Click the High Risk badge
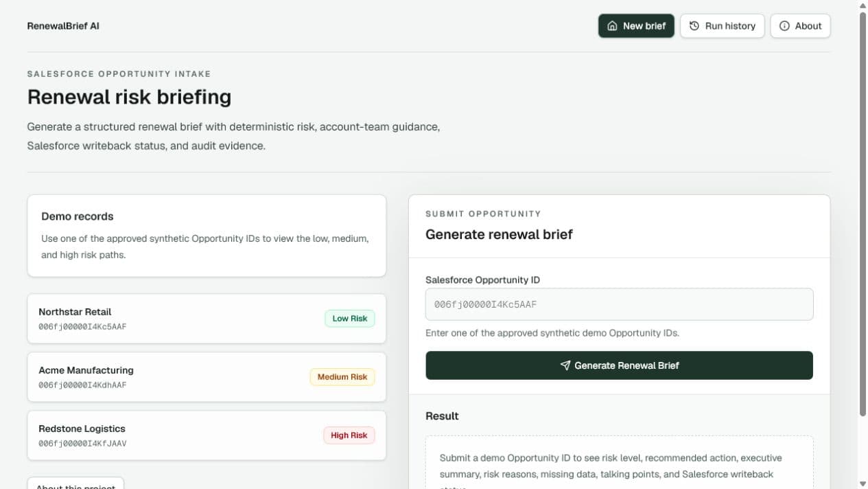This screenshot has width=868, height=489. click(349, 435)
